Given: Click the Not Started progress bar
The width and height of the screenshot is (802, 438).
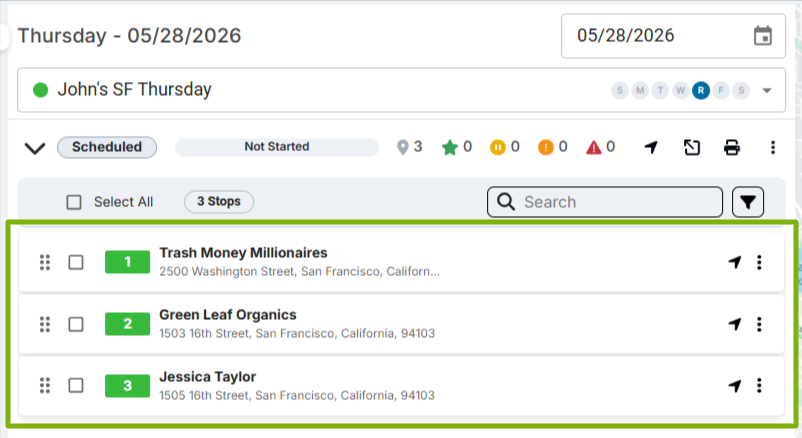Looking at the screenshot, I should 277,147.
